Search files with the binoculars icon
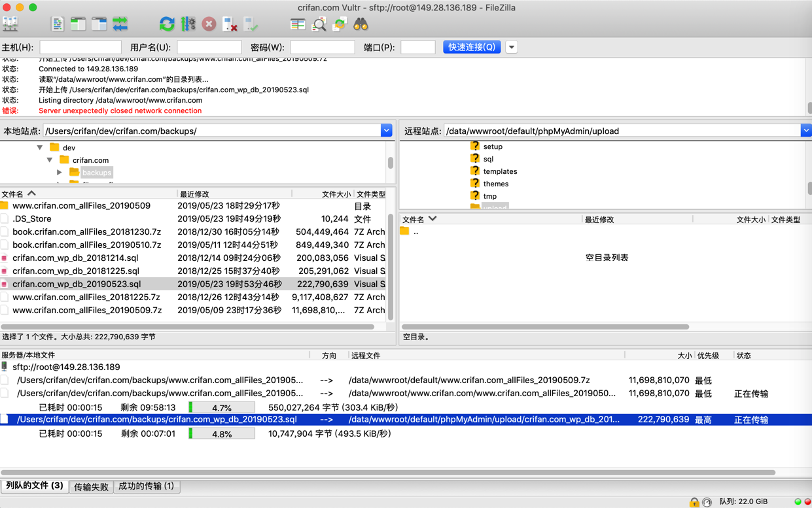The height and width of the screenshot is (508, 812). coord(361,24)
